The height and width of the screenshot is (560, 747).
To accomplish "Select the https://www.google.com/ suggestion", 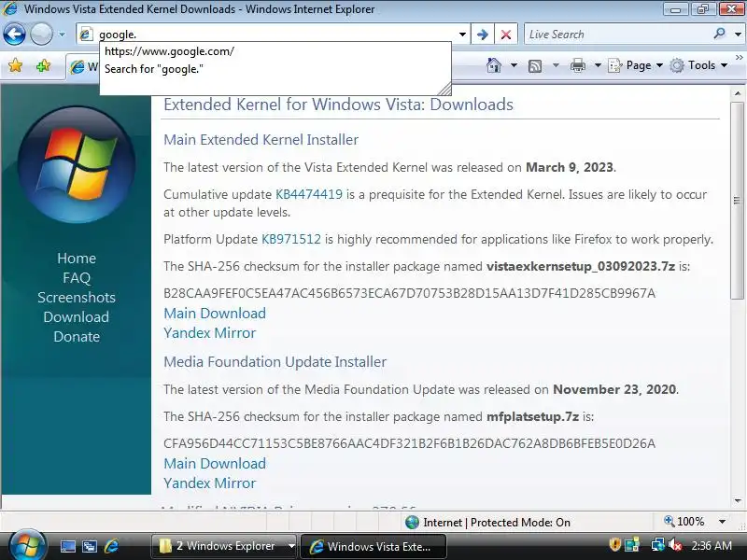I will (x=169, y=51).
